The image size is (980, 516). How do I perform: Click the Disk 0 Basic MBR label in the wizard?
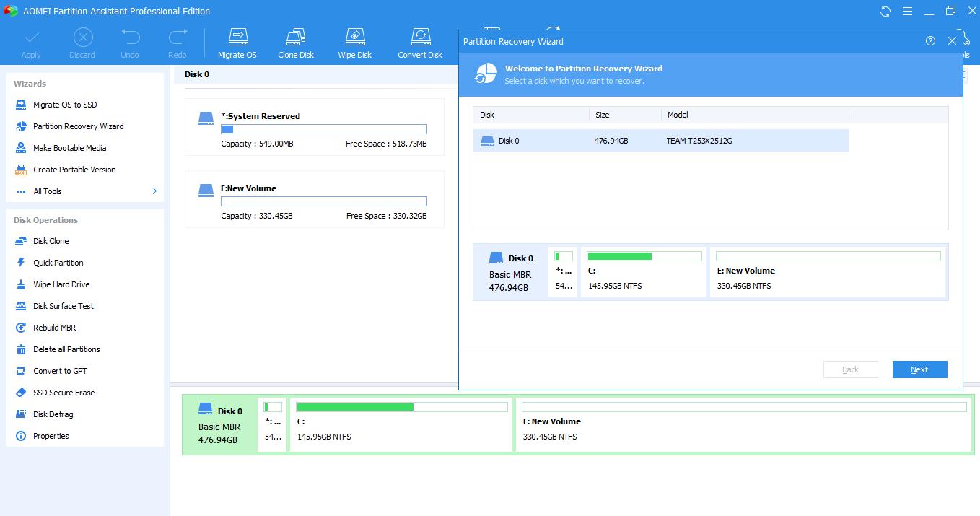(510, 272)
